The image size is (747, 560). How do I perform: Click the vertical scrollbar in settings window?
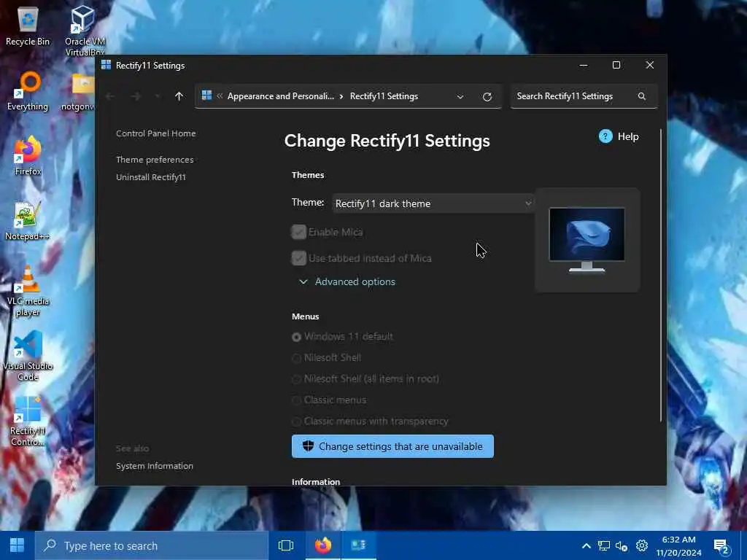tap(660, 275)
